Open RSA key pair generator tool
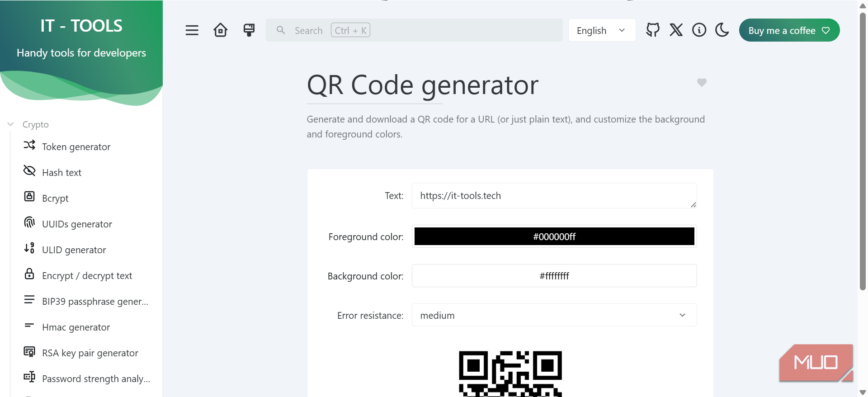The height and width of the screenshot is (397, 868). point(81,353)
